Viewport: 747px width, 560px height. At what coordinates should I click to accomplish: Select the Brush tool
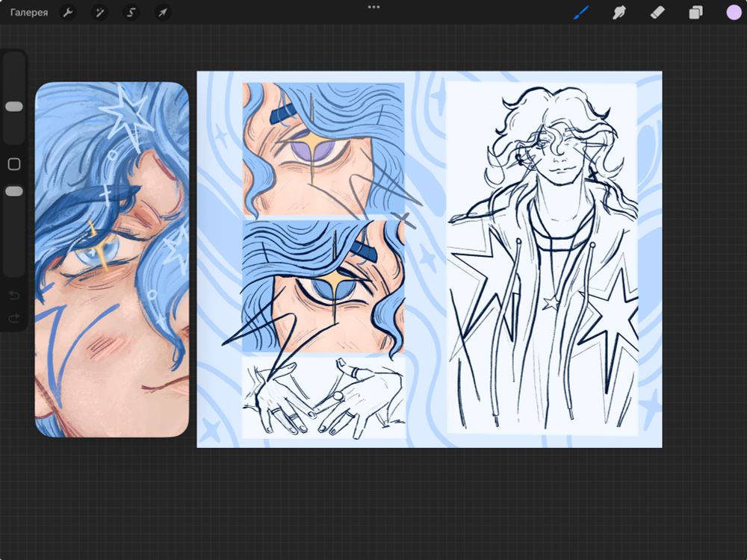point(580,13)
